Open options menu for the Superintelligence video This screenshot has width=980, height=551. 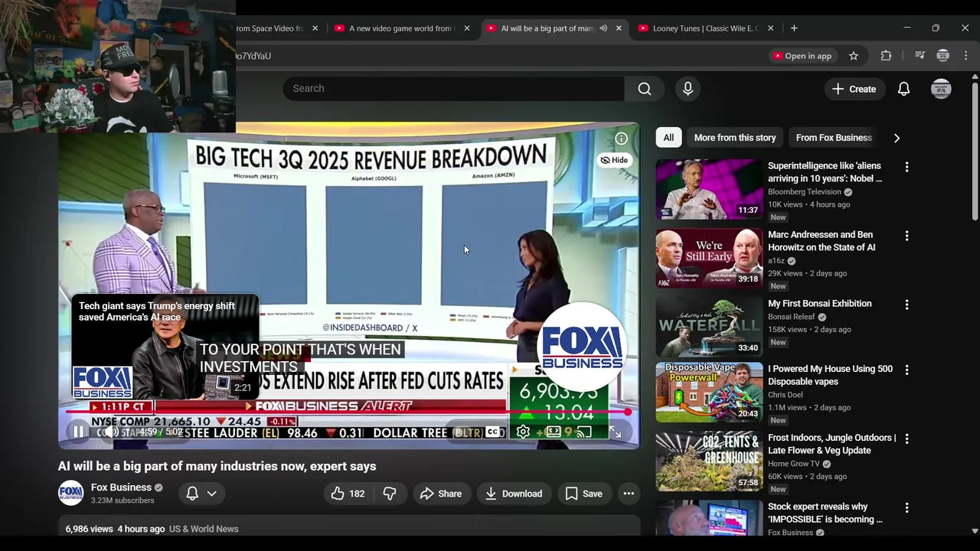click(906, 167)
